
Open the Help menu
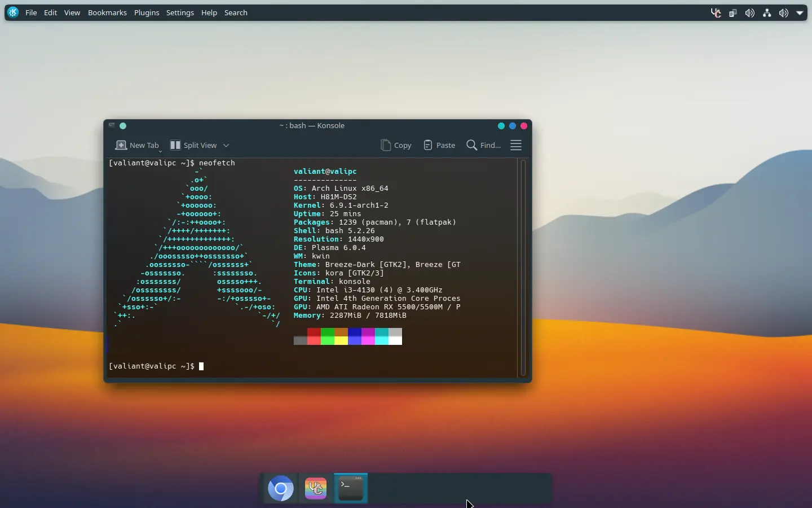point(209,12)
